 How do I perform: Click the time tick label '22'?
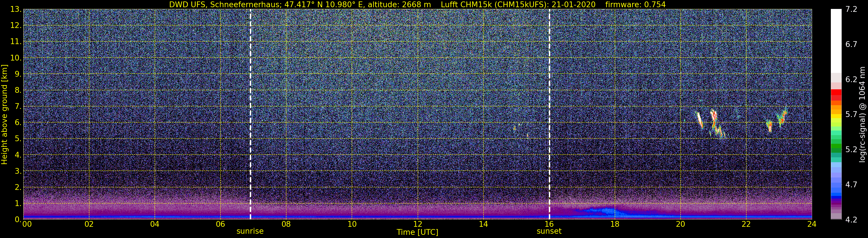[x=746, y=224]
